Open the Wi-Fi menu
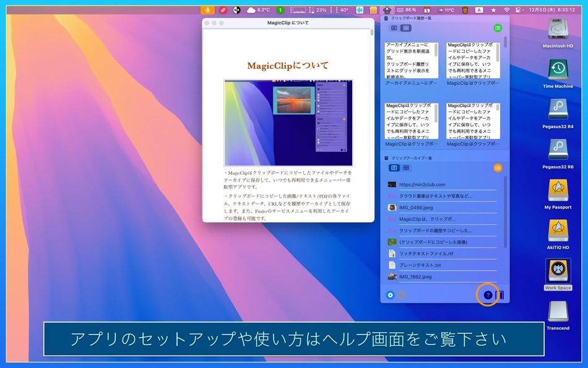Image resolution: width=588 pixels, height=368 pixels. click(507, 10)
